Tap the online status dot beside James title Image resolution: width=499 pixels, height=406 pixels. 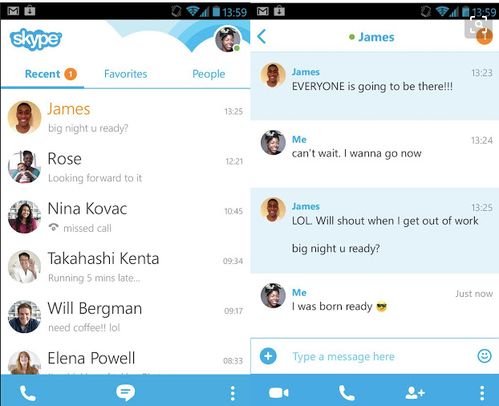[x=351, y=37]
